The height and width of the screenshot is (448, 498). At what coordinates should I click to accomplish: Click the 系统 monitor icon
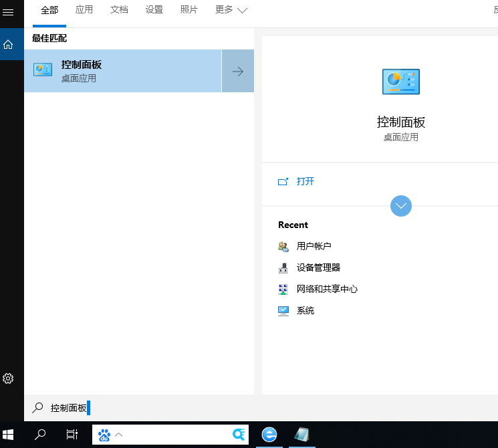(283, 311)
